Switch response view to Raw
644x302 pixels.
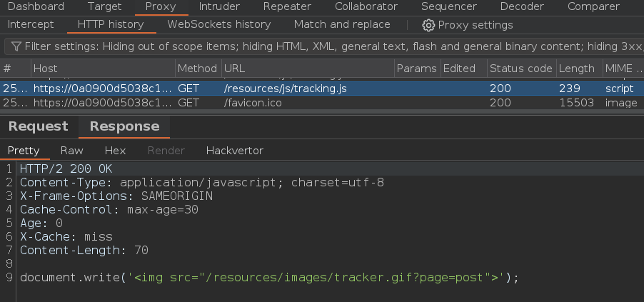[x=71, y=151]
